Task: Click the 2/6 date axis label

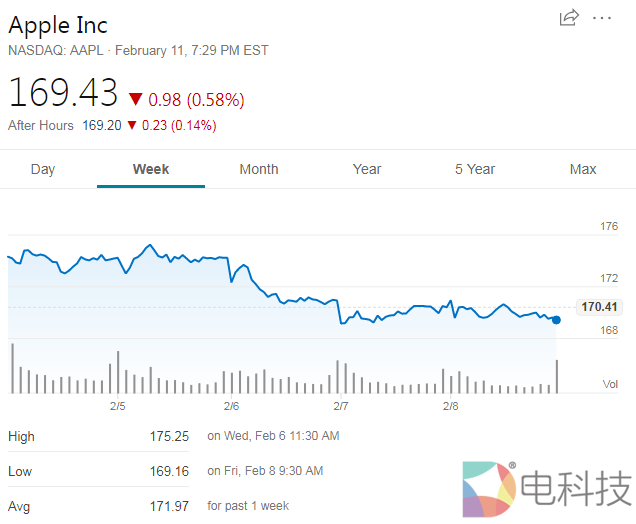Action: (231, 406)
